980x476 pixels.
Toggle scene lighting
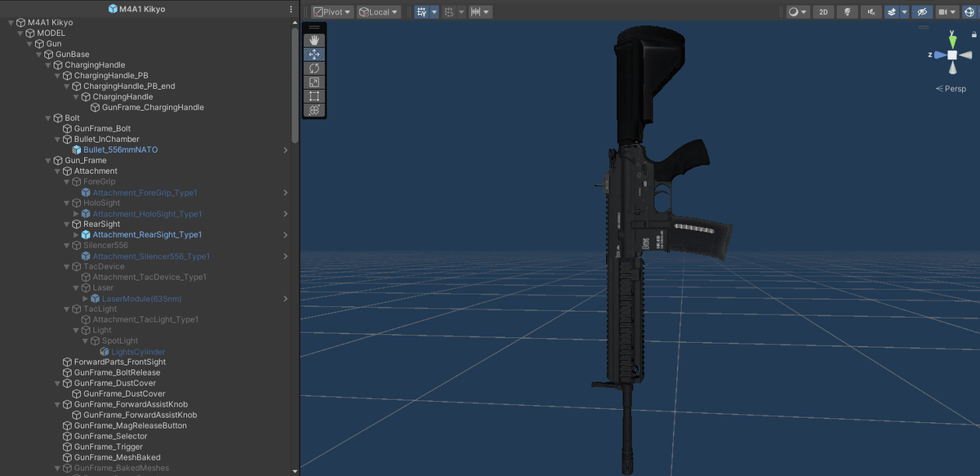tap(847, 11)
